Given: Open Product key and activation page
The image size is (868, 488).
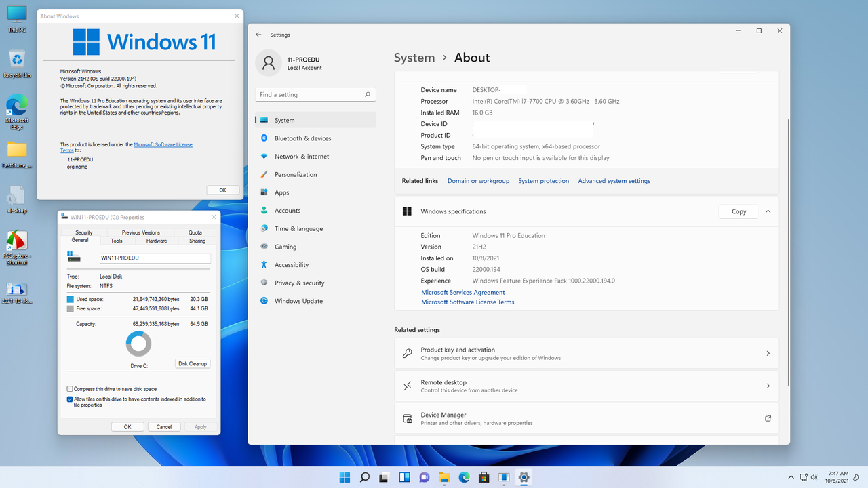Looking at the screenshot, I should (x=587, y=354).
